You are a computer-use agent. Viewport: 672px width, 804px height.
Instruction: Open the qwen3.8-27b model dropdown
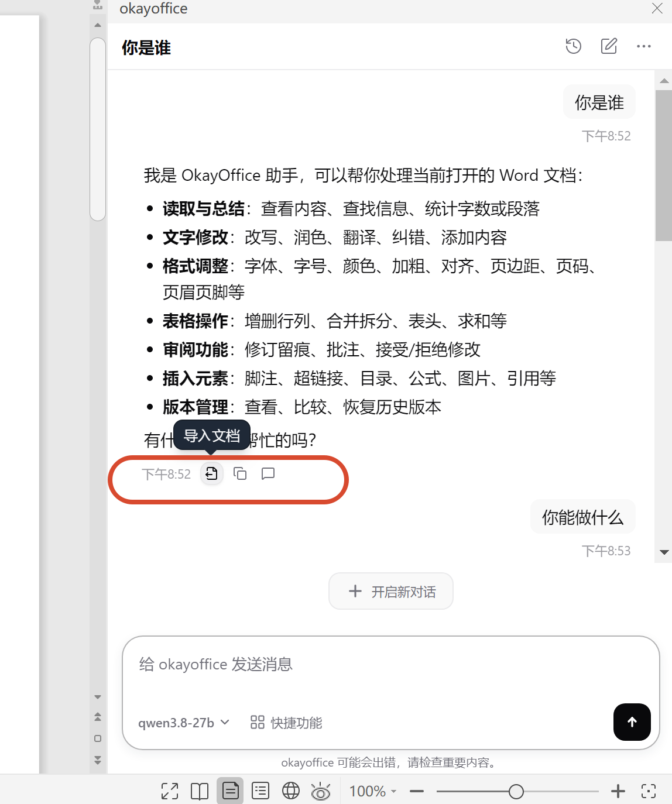pos(183,723)
